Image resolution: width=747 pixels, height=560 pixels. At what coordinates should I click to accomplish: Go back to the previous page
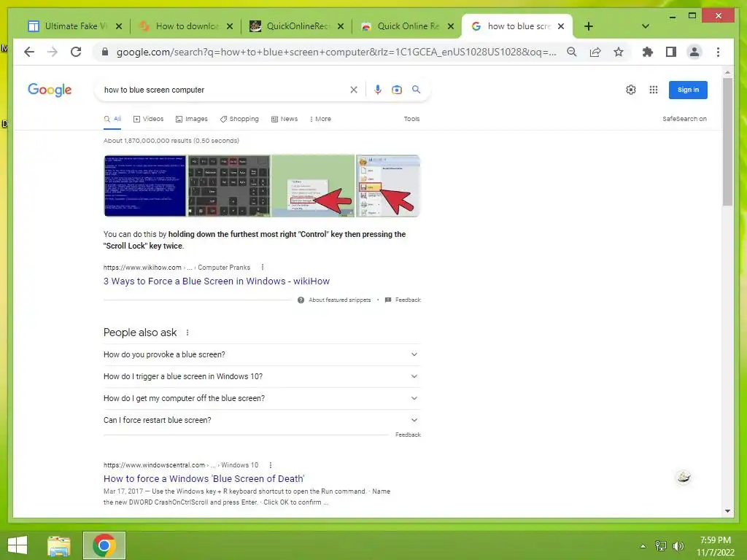click(x=29, y=52)
